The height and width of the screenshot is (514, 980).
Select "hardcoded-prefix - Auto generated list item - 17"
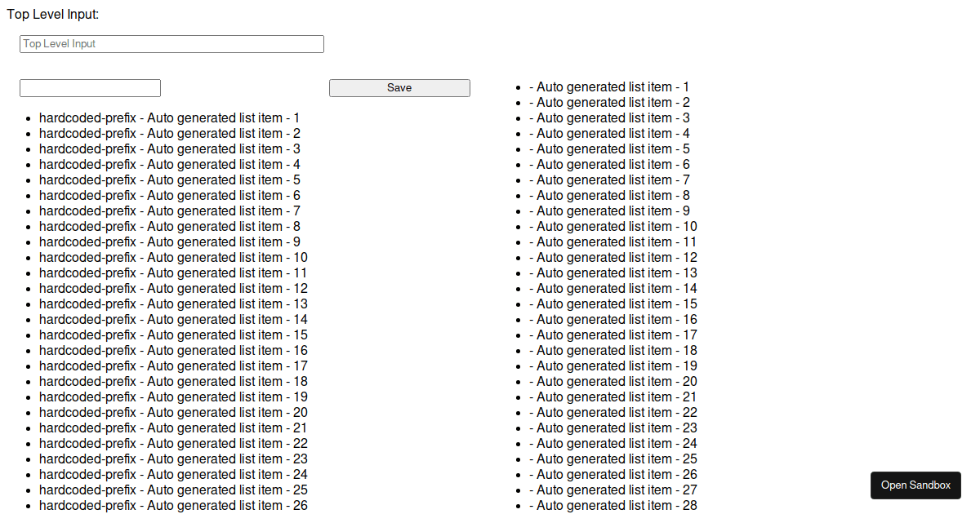(x=173, y=366)
